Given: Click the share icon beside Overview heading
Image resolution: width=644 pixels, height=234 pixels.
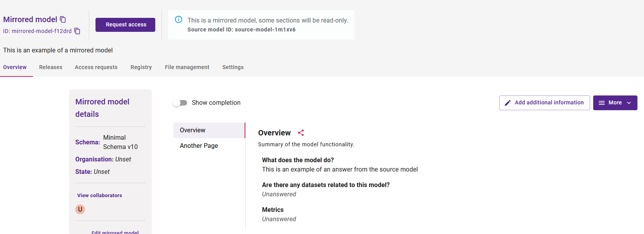Looking at the screenshot, I should 301,133.
